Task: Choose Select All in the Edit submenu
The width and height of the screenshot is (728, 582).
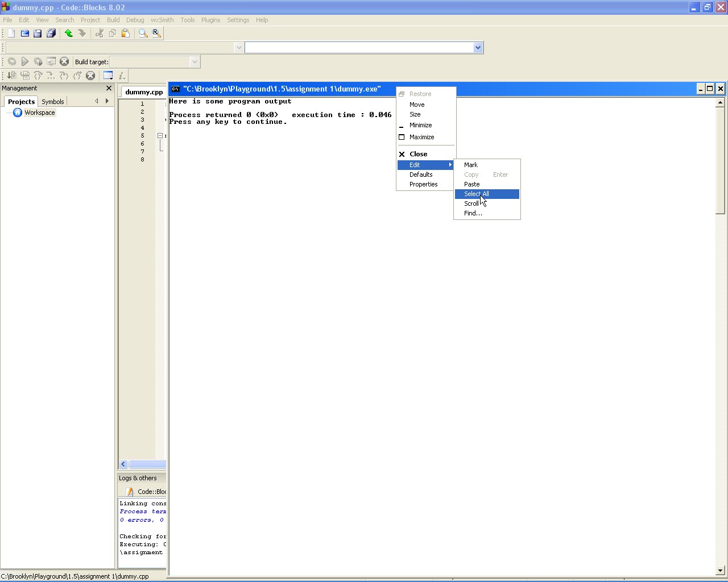Action: tap(487, 194)
